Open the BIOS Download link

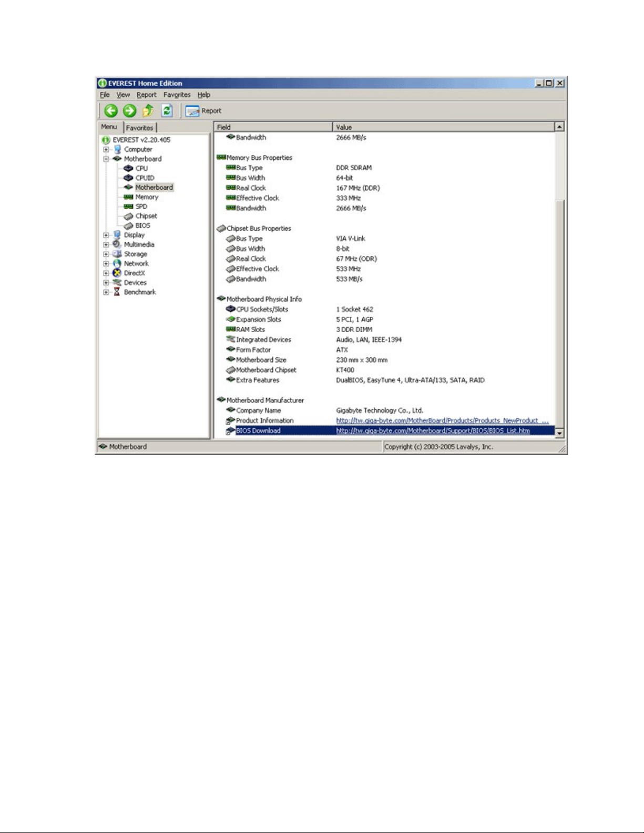[x=433, y=431]
